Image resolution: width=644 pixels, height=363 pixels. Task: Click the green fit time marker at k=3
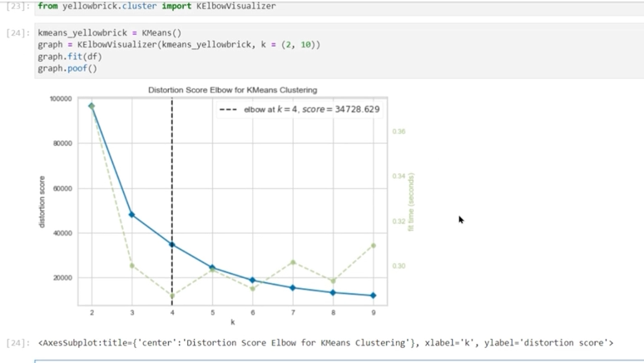(x=131, y=266)
